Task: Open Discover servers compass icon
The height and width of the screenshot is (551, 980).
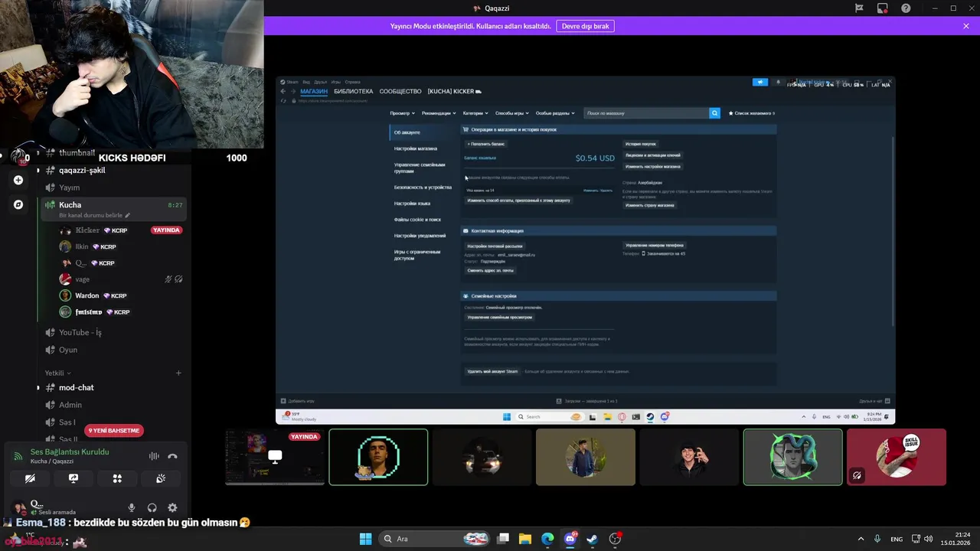Action: click(18, 204)
